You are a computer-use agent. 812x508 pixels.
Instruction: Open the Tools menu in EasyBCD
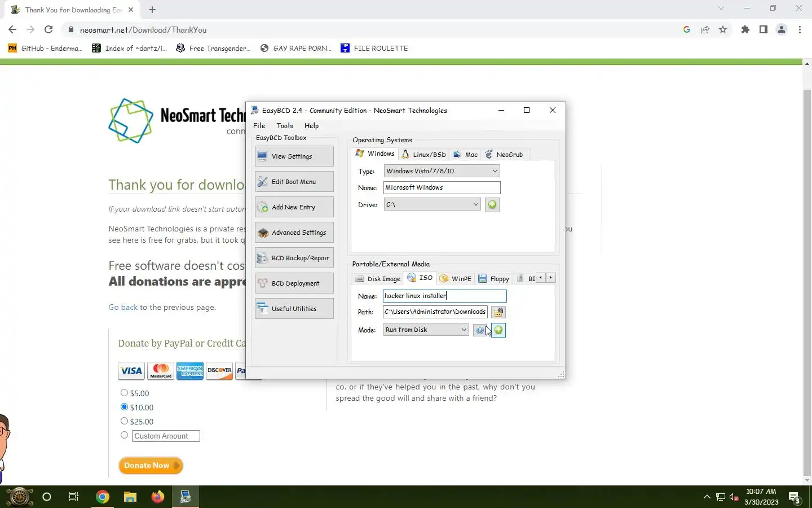coord(285,126)
